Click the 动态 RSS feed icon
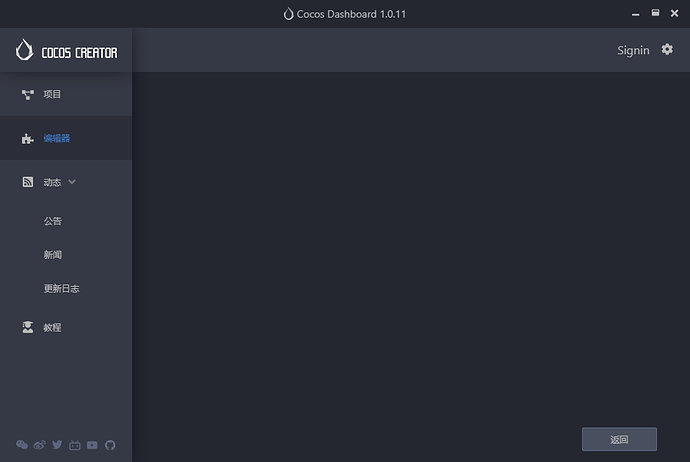690x462 pixels. point(28,182)
